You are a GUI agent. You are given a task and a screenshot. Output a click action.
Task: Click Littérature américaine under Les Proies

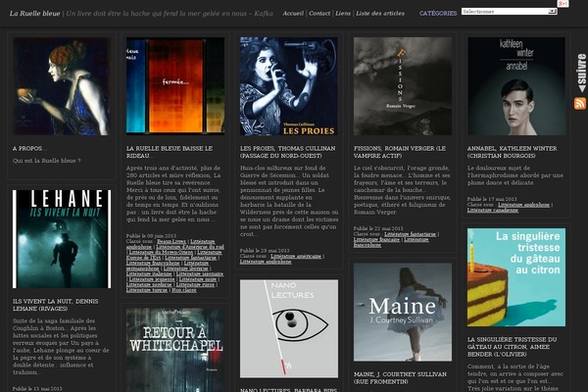pos(296,256)
